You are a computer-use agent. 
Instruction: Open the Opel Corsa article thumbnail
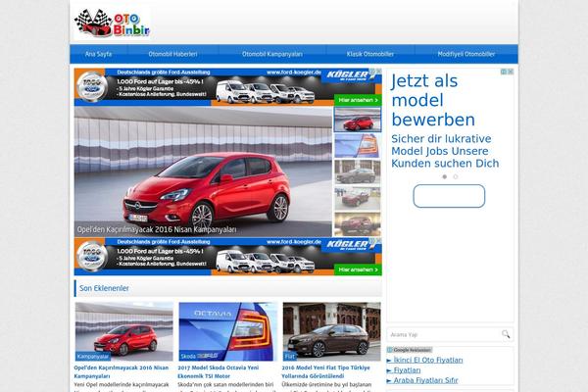pos(124,331)
